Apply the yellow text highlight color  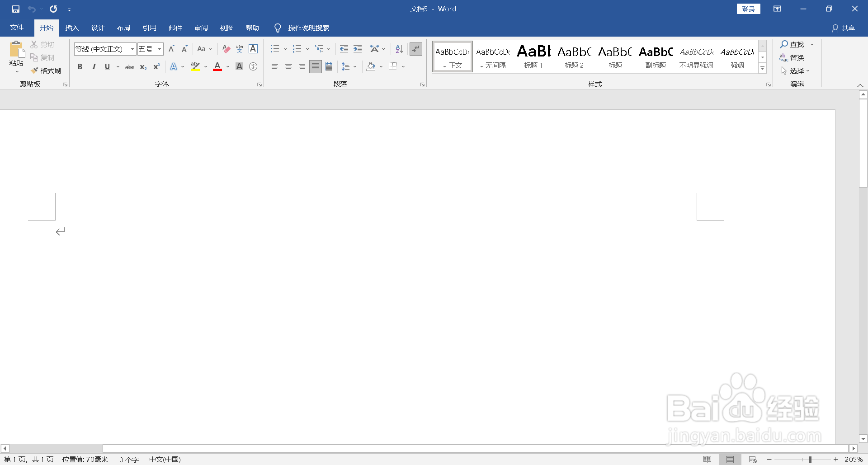[195, 66]
